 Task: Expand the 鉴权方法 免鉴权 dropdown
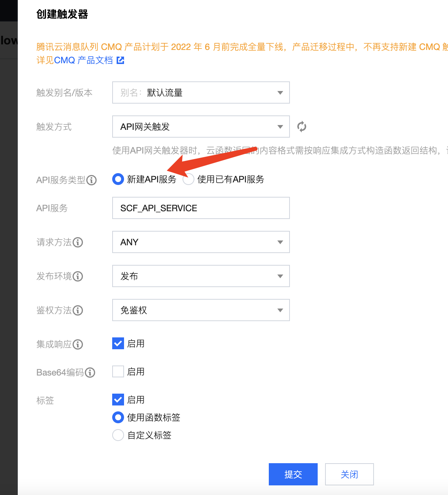[201, 310]
